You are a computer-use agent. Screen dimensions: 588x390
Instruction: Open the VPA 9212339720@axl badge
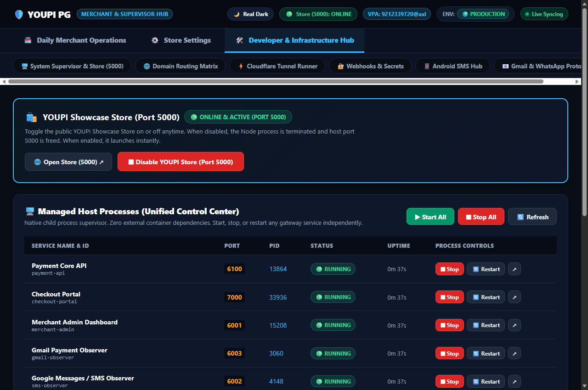point(397,14)
